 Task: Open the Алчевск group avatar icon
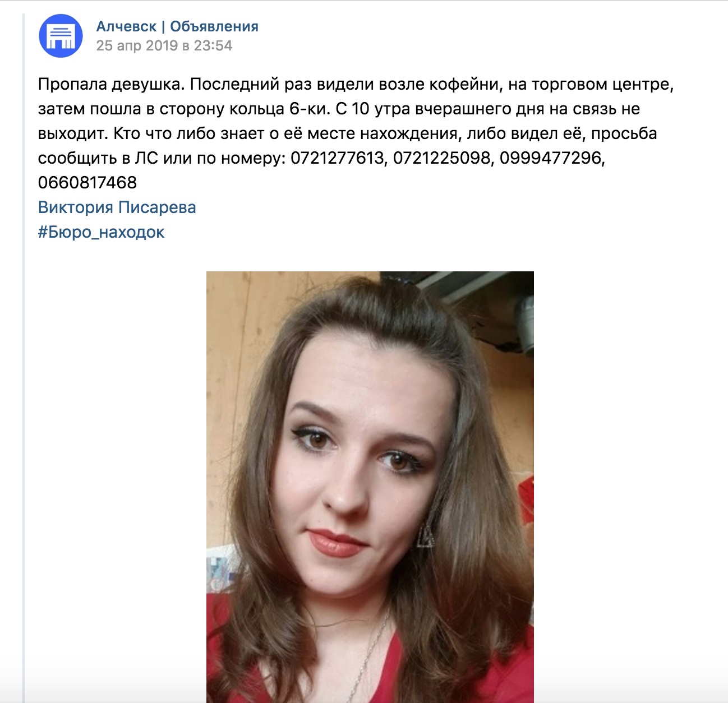(61, 36)
